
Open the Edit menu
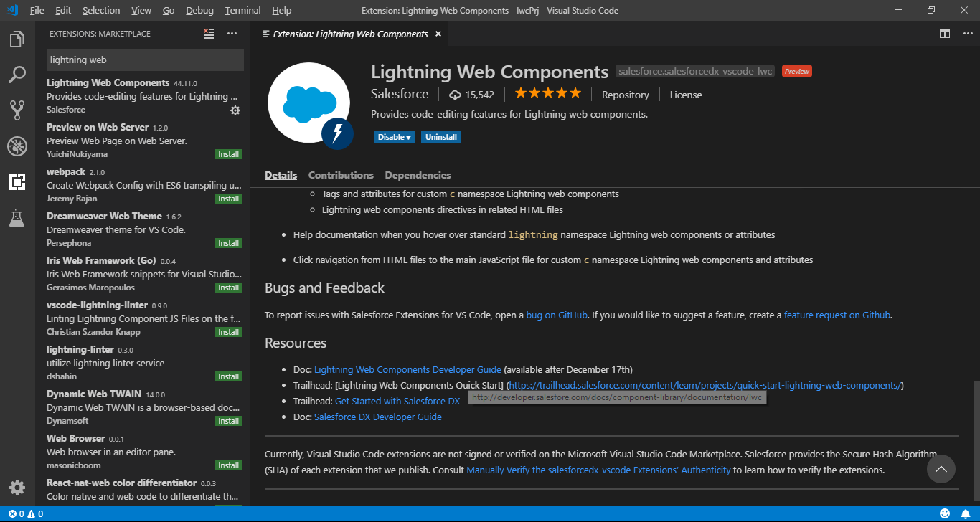(63, 10)
